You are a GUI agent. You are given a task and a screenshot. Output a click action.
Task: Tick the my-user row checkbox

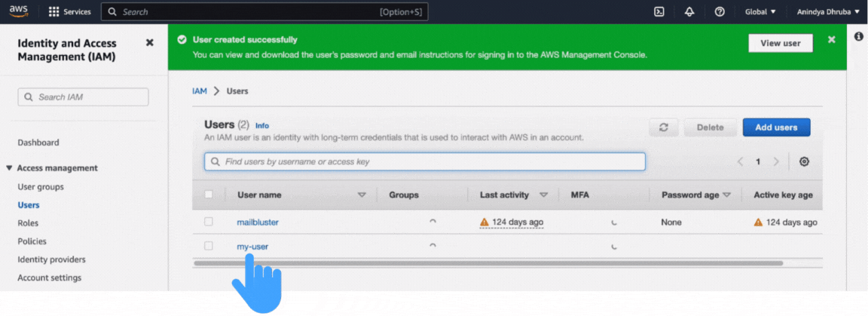pyautogui.click(x=209, y=246)
